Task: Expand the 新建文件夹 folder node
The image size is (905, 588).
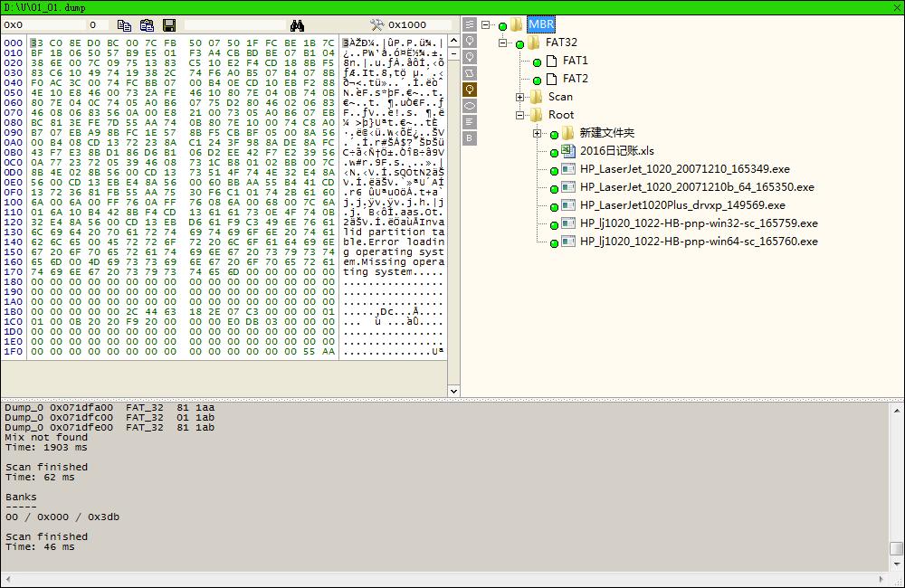Action: (x=538, y=133)
